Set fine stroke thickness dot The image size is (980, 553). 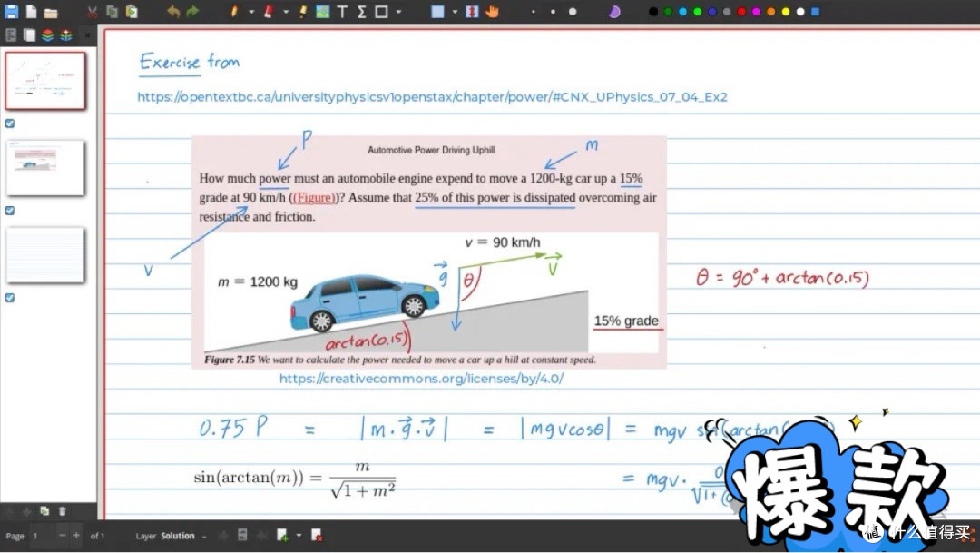tap(534, 11)
